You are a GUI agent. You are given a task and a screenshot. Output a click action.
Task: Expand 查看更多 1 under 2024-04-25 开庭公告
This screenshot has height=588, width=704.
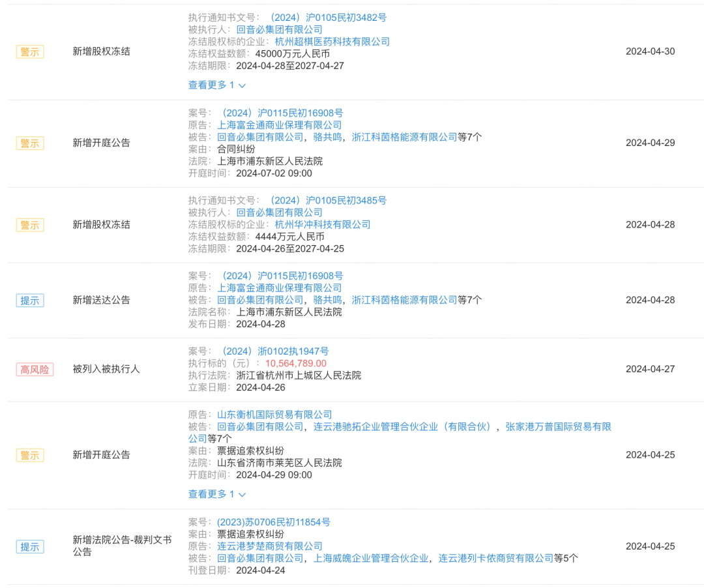(x=217, y=494)
